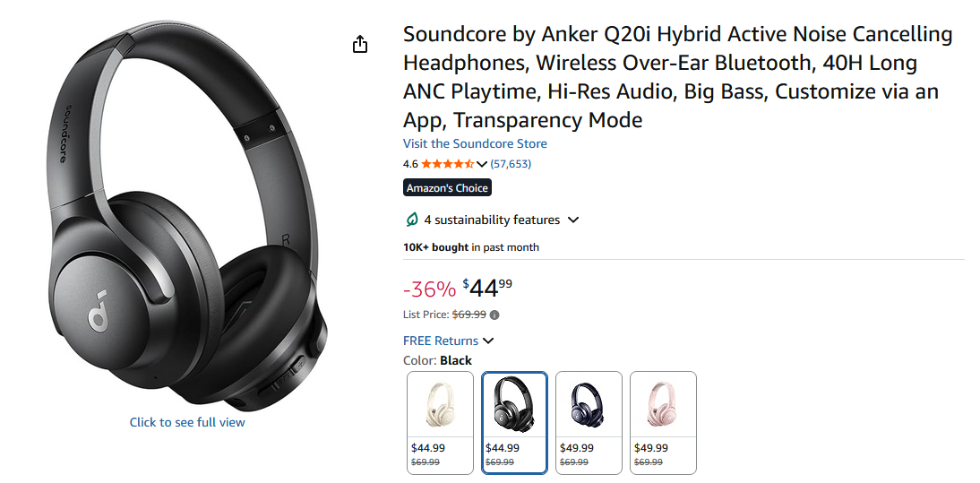This screenshot has width=980, height=483.
Task: Click the "4 sustainability features" label
Action: click(x=492, y=220)
